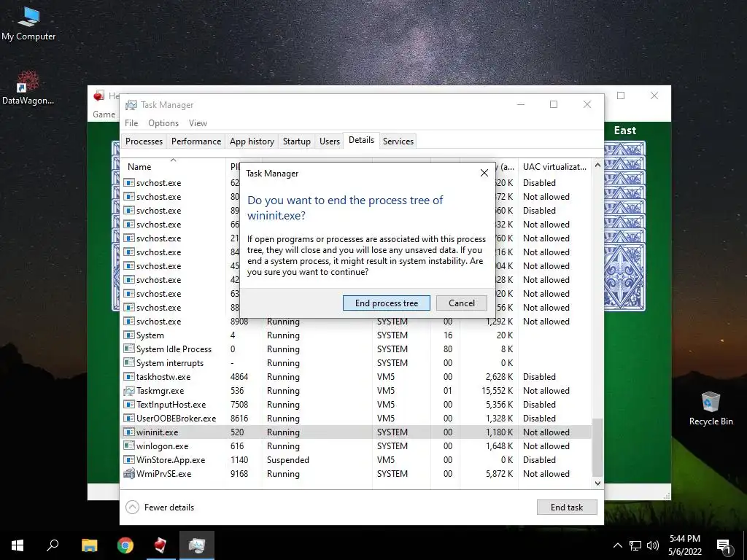
Task: Click the UserOOBEBroker.exe process icon
Action: [128, 419]
